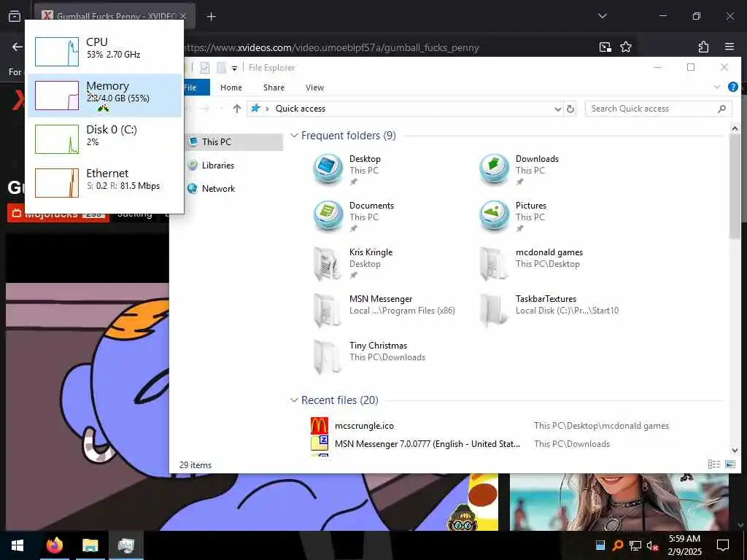Select the TaskbarTextures folder
The image size is (747, 560).
(x=550, y=309)
